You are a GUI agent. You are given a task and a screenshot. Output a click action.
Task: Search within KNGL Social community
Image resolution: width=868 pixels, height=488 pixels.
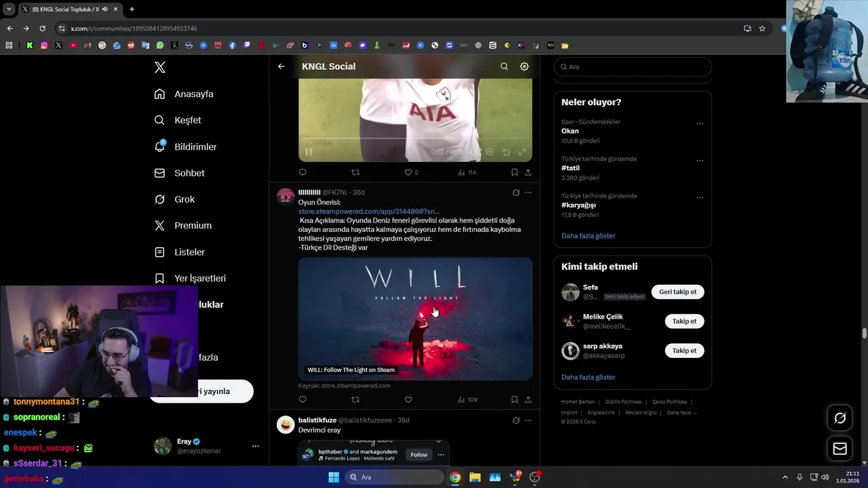click(x=504, y=66)
